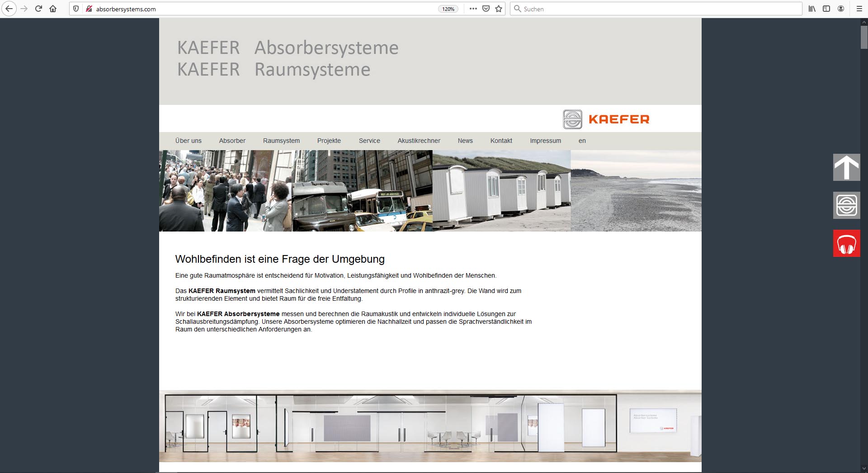Click the KAEFER orange logo
Image resolution: width=868 pixels, height=473 pixels.
[606, 119]
